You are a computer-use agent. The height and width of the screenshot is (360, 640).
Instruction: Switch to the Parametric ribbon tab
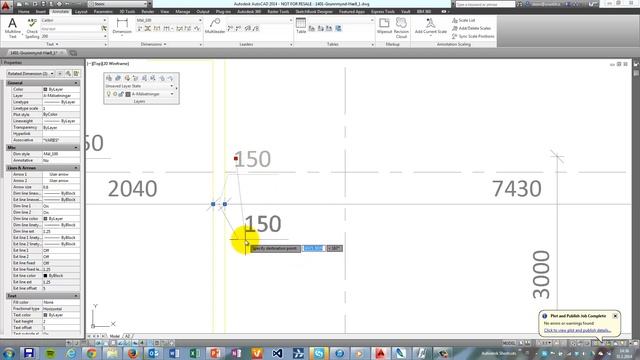tap(103, 12)
